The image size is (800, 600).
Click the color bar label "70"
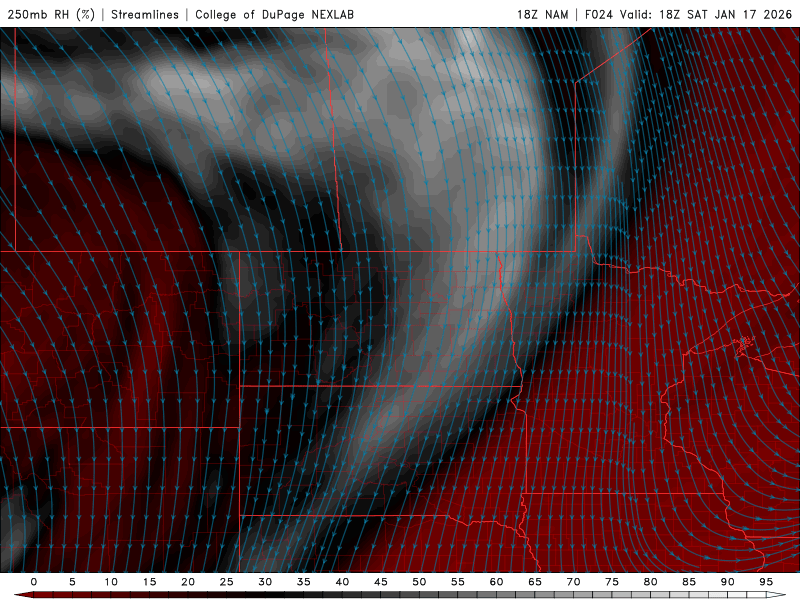click(x=573, y=582)
